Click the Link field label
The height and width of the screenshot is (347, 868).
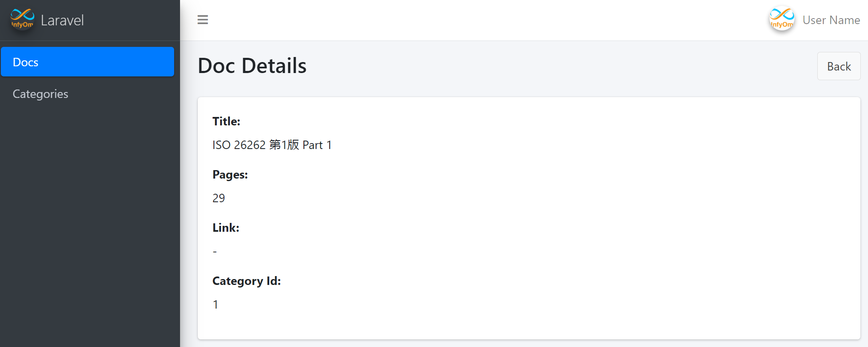click(226, 228)
